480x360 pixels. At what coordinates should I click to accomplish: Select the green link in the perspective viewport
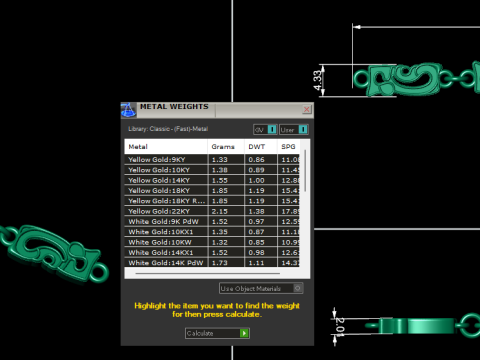55,253
